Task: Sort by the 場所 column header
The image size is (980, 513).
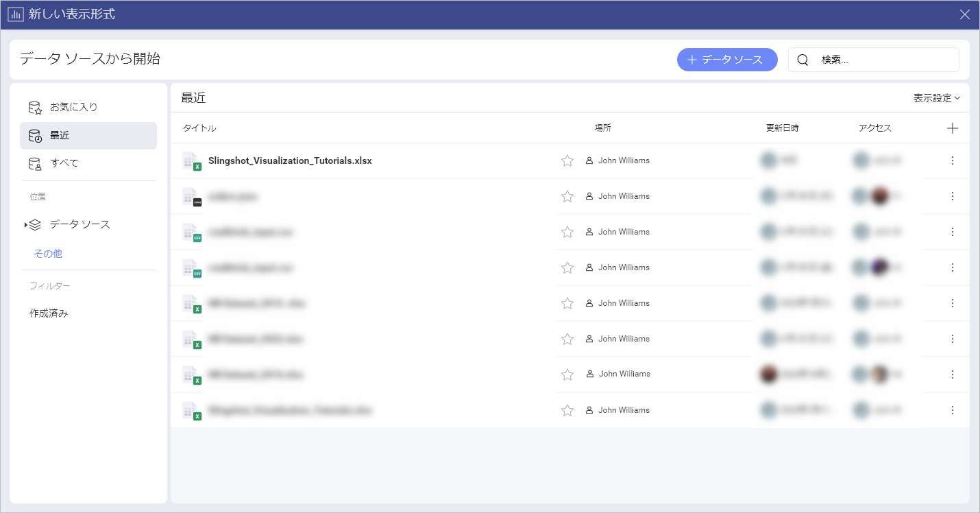Action: [x=603, y=128]
